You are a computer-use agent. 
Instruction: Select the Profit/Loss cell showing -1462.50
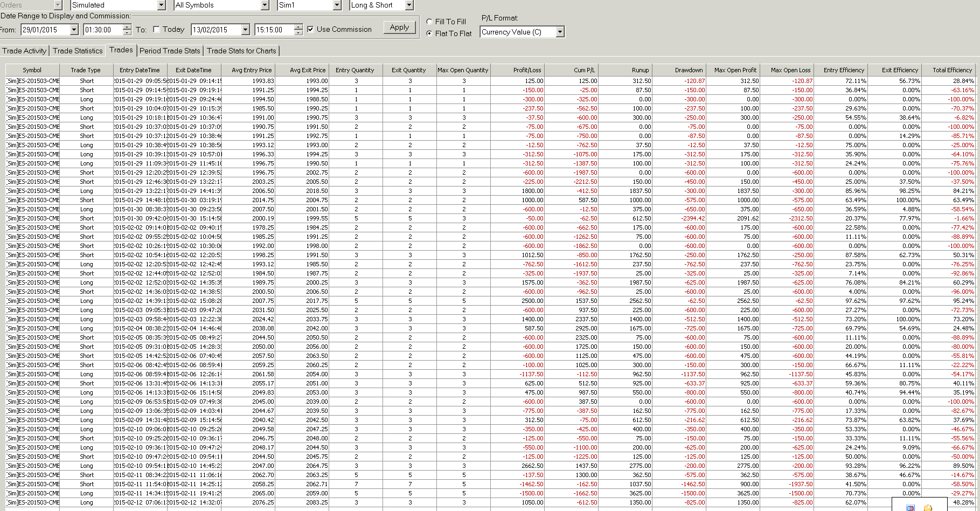pyautogui.click(x=517, y=484)
